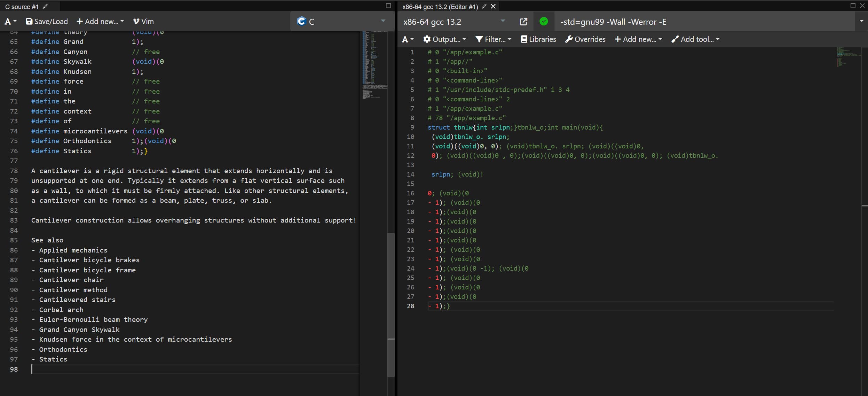The width and height of the screenshot is (868, 396).
Task: Click output line number 28
Action: pos(411,306)
